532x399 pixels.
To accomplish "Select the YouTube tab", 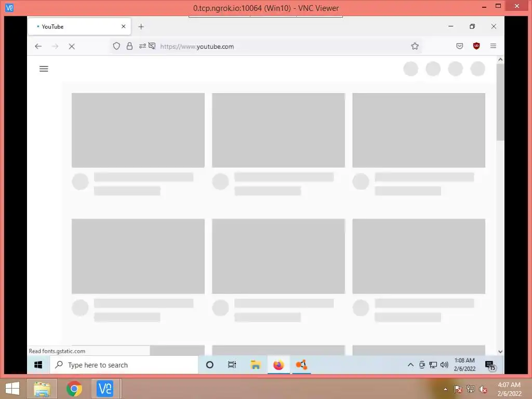I will [79, 26].
